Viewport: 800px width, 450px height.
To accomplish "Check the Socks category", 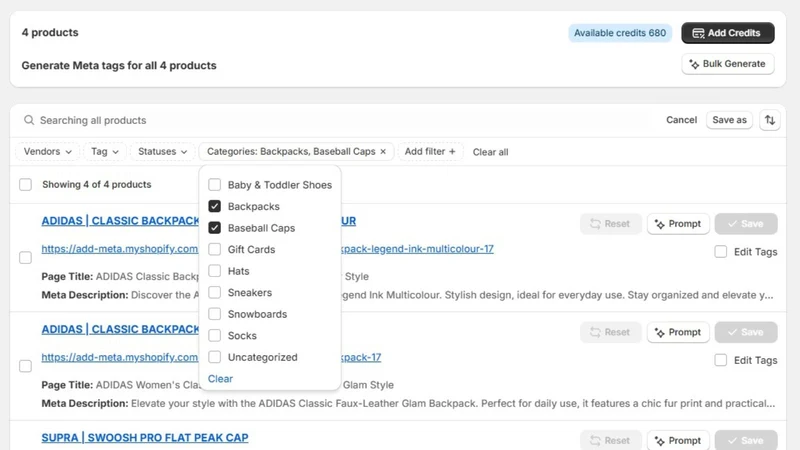I will click(214, 335).
